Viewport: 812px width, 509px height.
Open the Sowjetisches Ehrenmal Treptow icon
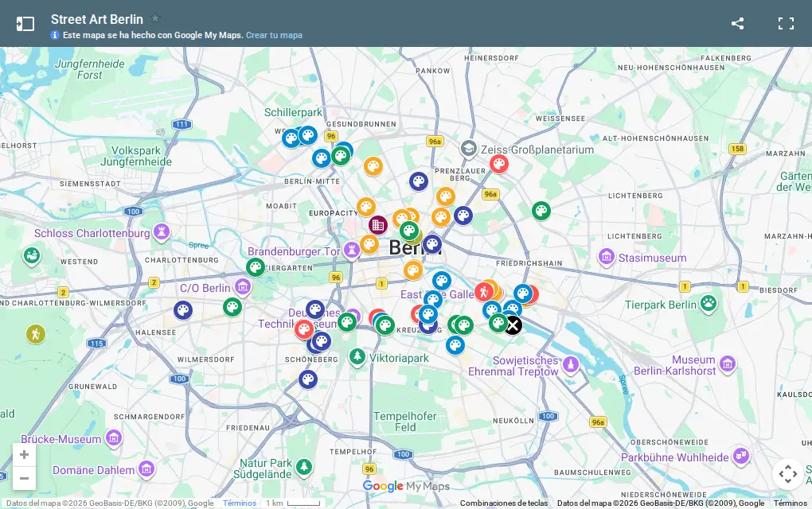(x=571, y=363)
